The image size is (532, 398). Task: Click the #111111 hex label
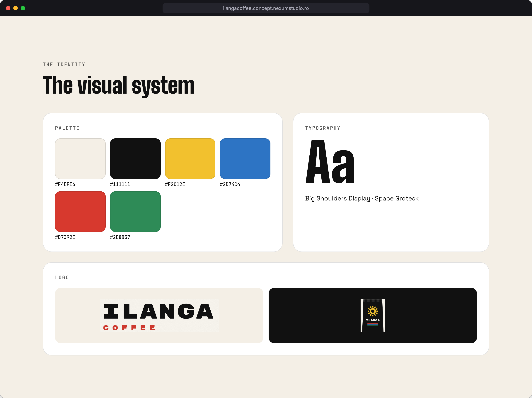[x=120, y=184]
